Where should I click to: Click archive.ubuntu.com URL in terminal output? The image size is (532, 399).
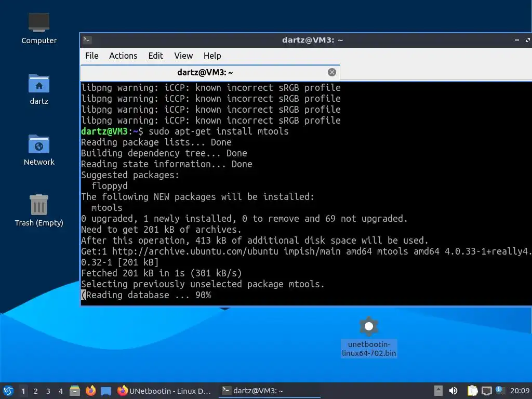195,251
